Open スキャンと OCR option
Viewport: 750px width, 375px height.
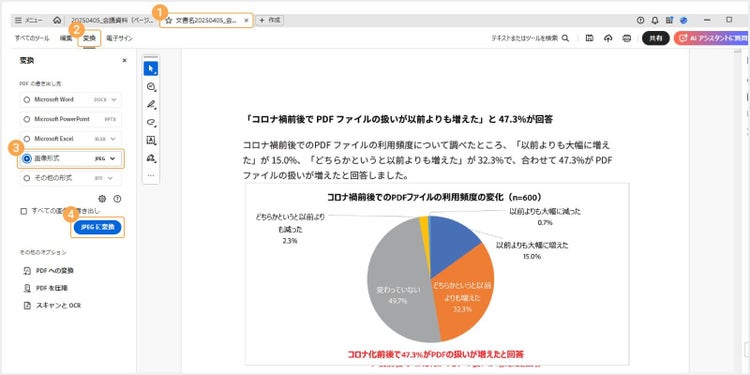pyautogui.click(x=53, y=305)
